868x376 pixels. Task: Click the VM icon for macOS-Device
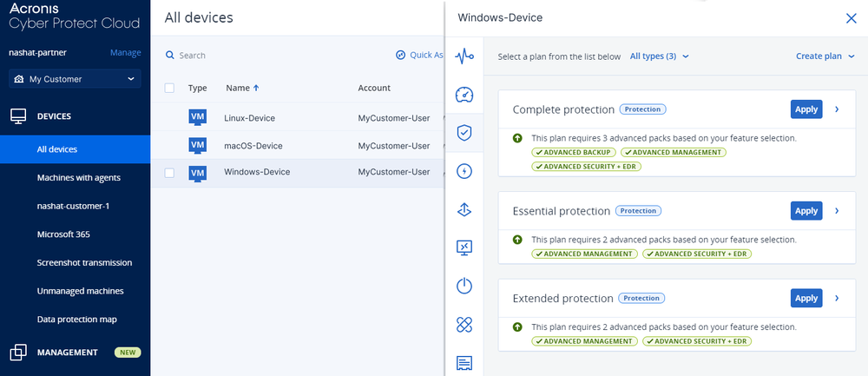click(198, 145)
